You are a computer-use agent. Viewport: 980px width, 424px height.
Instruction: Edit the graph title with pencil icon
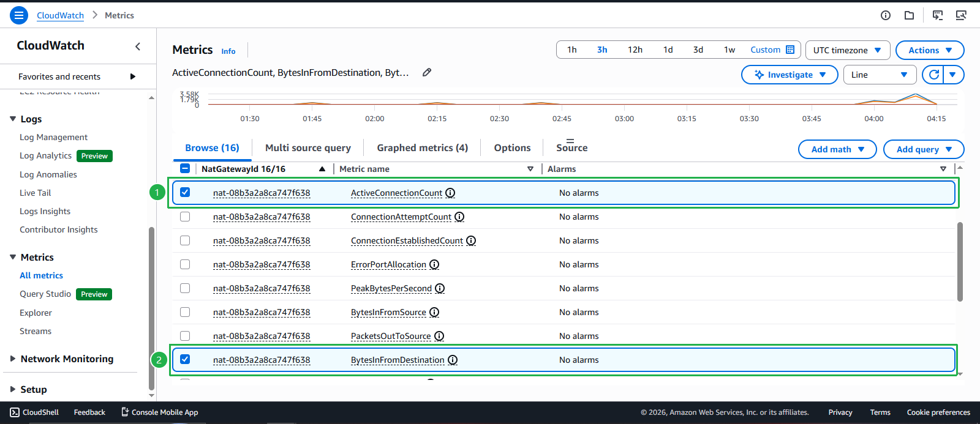(427, 72)
